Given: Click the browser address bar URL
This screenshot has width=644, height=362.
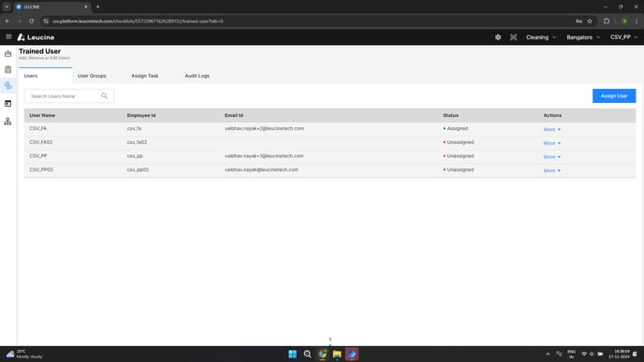Looking at the screenshot, I should point(138,21).
